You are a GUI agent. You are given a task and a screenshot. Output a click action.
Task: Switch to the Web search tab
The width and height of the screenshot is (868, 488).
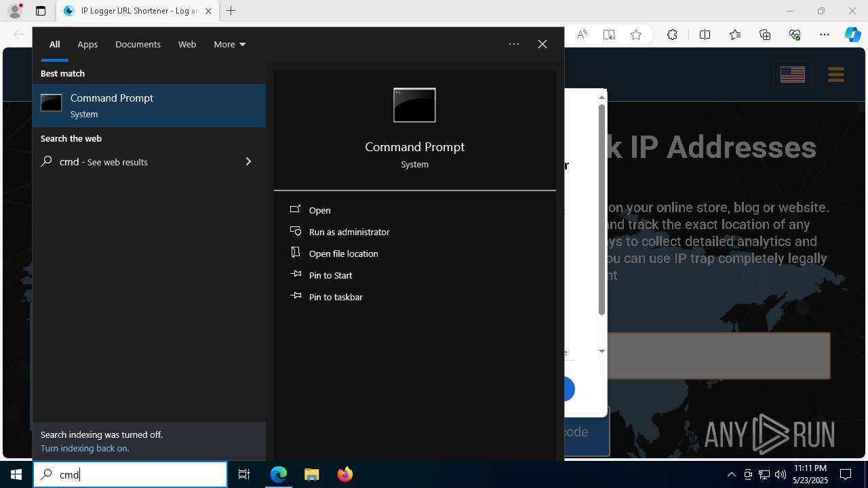click(187, 44)
